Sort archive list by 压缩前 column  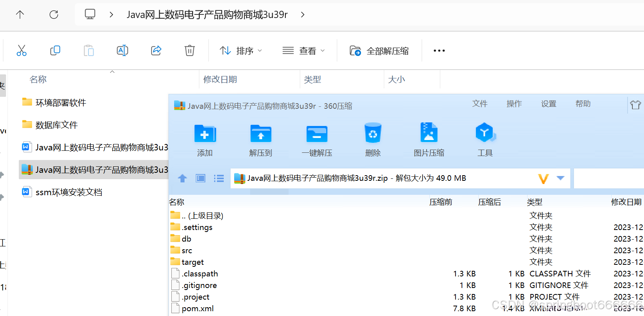(441, 202)
